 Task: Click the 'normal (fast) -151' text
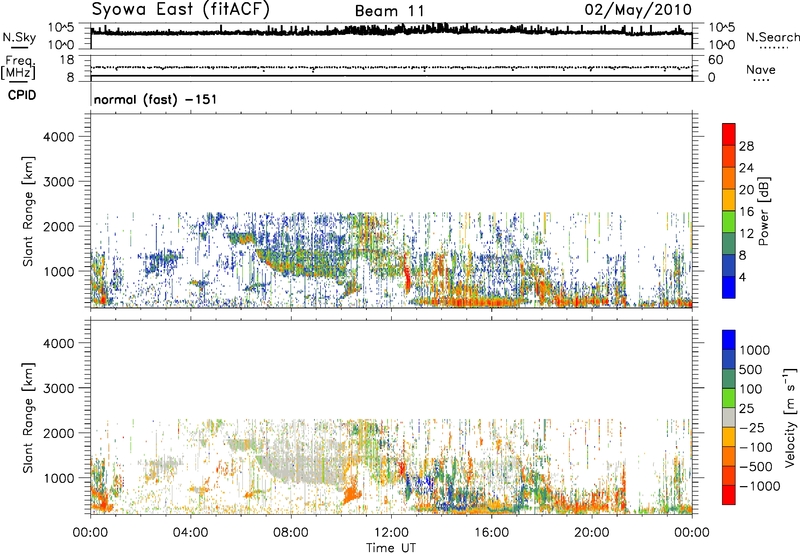tap(155, 99)
